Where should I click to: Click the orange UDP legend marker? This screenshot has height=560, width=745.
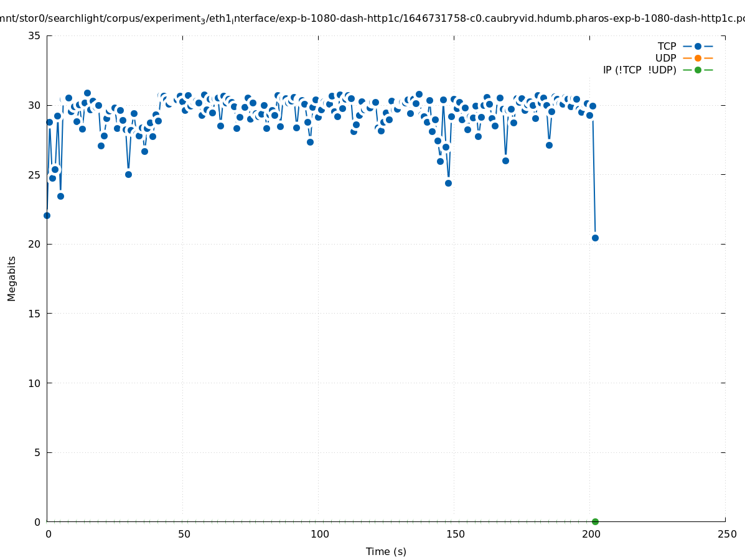pyautogui.click(x=698, y=58)
